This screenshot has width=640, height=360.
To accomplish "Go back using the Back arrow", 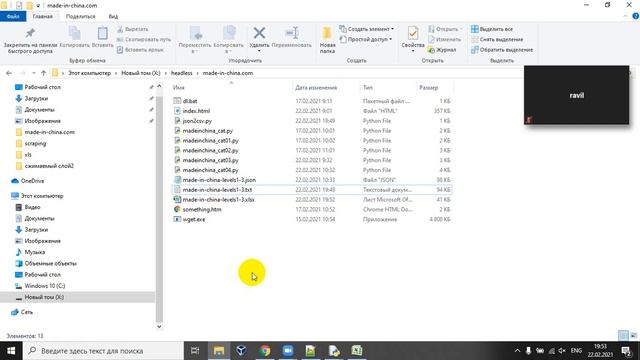I will click(9, 73).
